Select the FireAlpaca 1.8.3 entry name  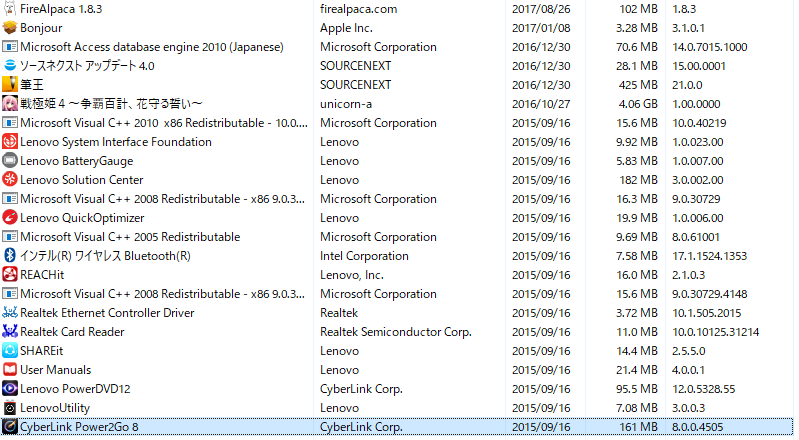pyautogui.click(x=61, y=9)
